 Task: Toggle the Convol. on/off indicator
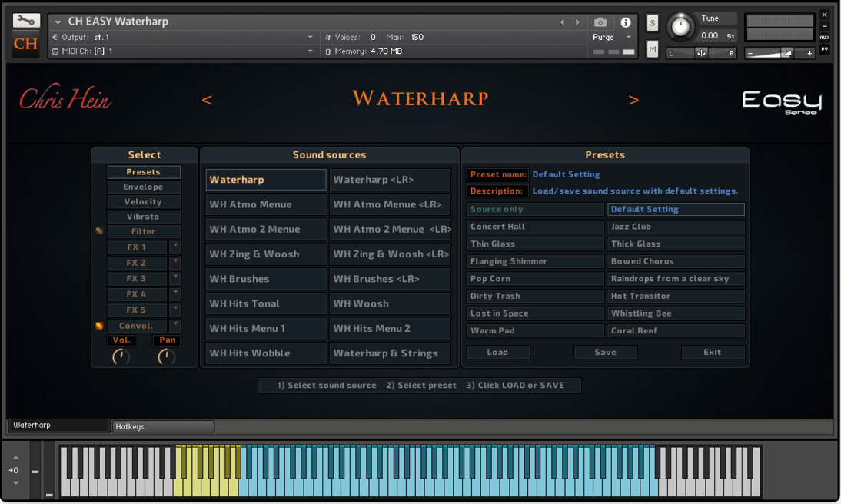[99, 326]
